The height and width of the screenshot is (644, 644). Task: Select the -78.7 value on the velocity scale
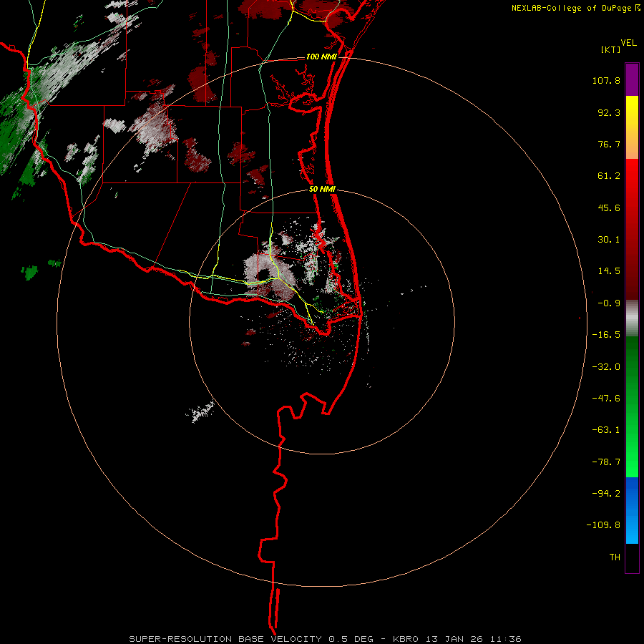[x=606, y=462]
